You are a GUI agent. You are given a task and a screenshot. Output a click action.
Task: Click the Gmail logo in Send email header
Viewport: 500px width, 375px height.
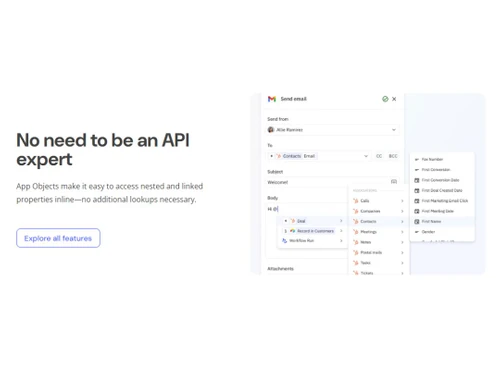[x=272, y=99]
